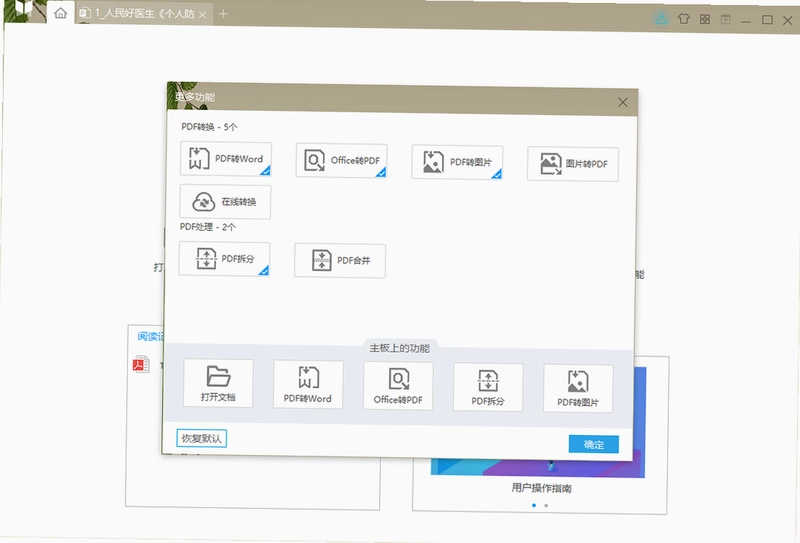Toggle PDF拆分 in PDF处理 list
The image size is (800, 543).
[224, 259]
